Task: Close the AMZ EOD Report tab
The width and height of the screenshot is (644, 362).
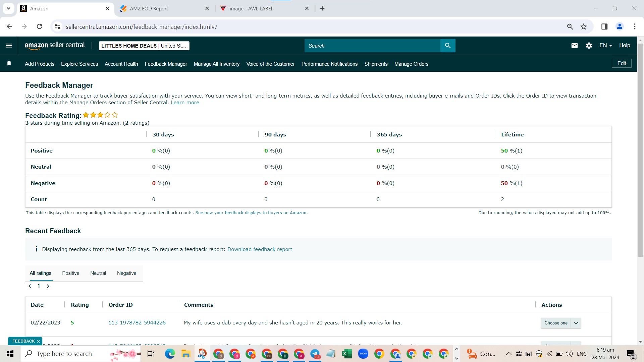Action: [207, 8]
